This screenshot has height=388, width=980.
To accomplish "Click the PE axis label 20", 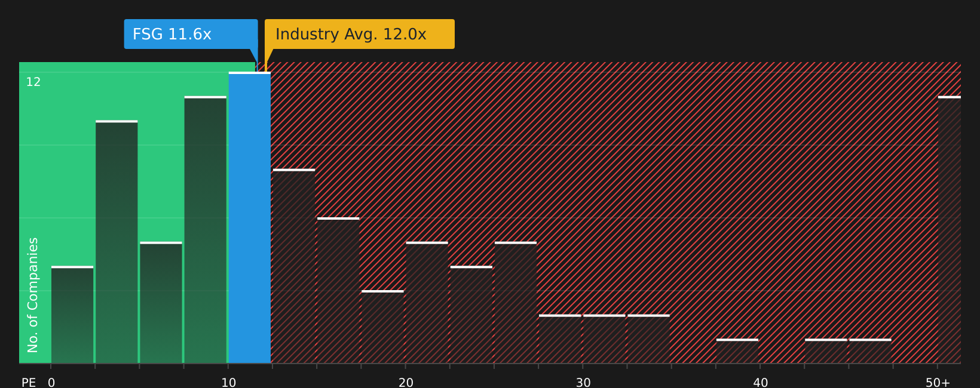I will [x=406, y=383].
